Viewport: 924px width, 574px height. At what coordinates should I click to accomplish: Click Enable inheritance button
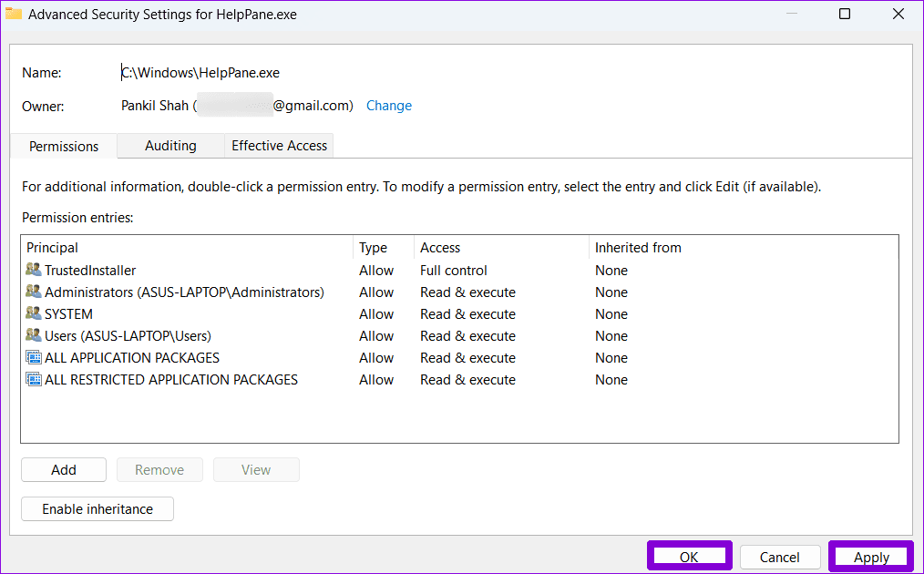pos(98,508)
